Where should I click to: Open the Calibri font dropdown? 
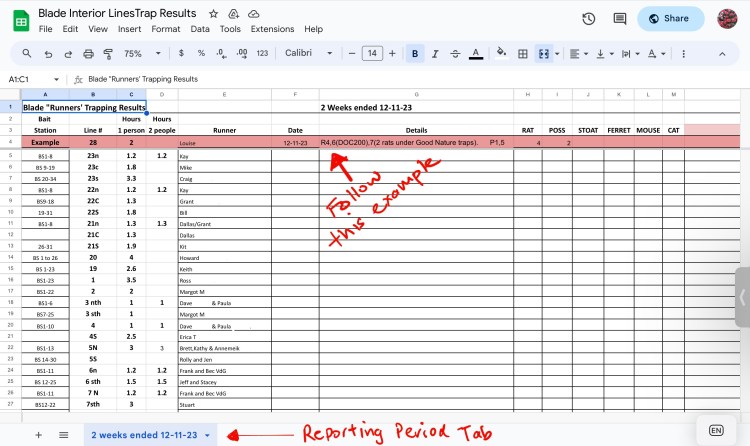pyautogui.click(x=311, y=53)
